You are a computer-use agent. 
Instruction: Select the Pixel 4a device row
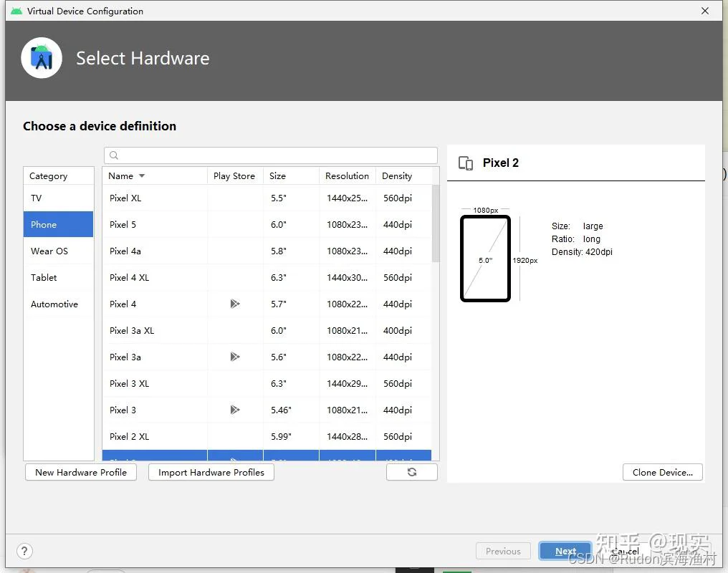pyautogui.click(x=267, y=251)
